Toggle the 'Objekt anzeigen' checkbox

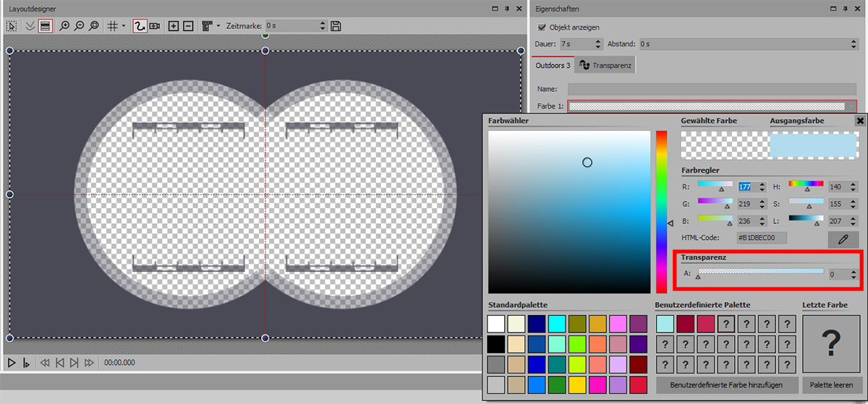click(x=542, y=27)
